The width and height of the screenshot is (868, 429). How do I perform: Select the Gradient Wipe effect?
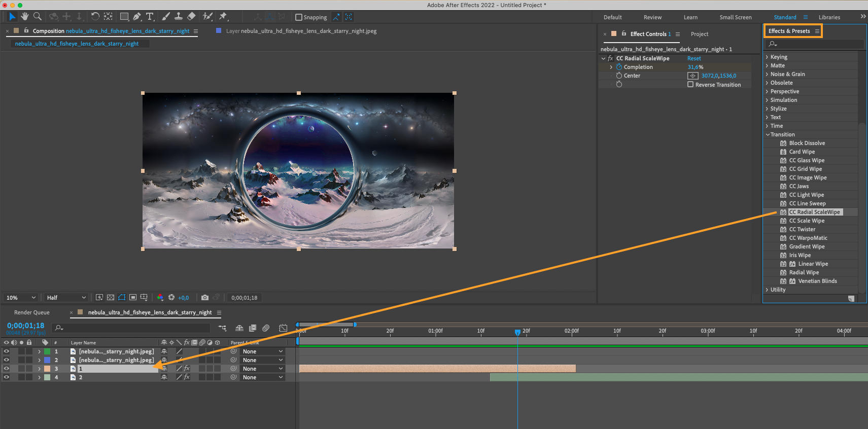pos(807,246)
